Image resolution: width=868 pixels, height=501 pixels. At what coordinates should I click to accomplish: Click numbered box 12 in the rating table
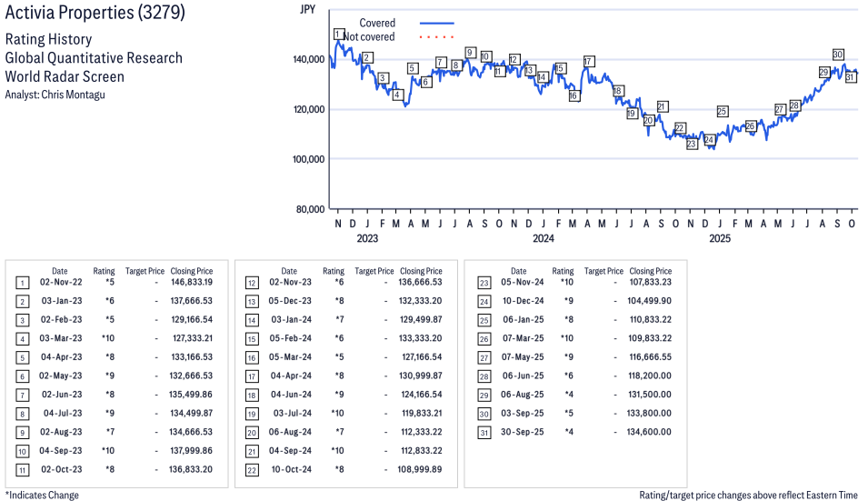[251, 284]
